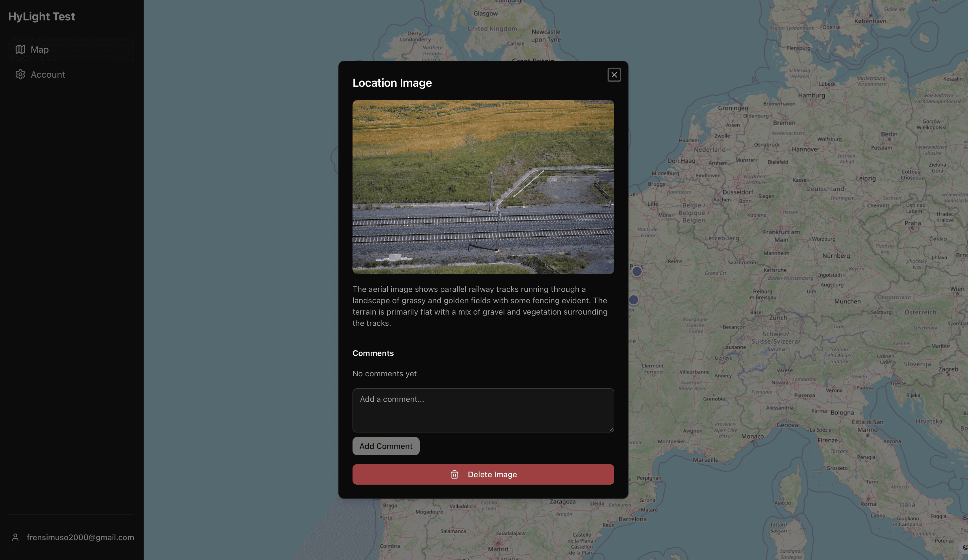Viewport: 968px width, 560px height.
Task: Click the lower blue map marker
Action: (x=634, y=300)
